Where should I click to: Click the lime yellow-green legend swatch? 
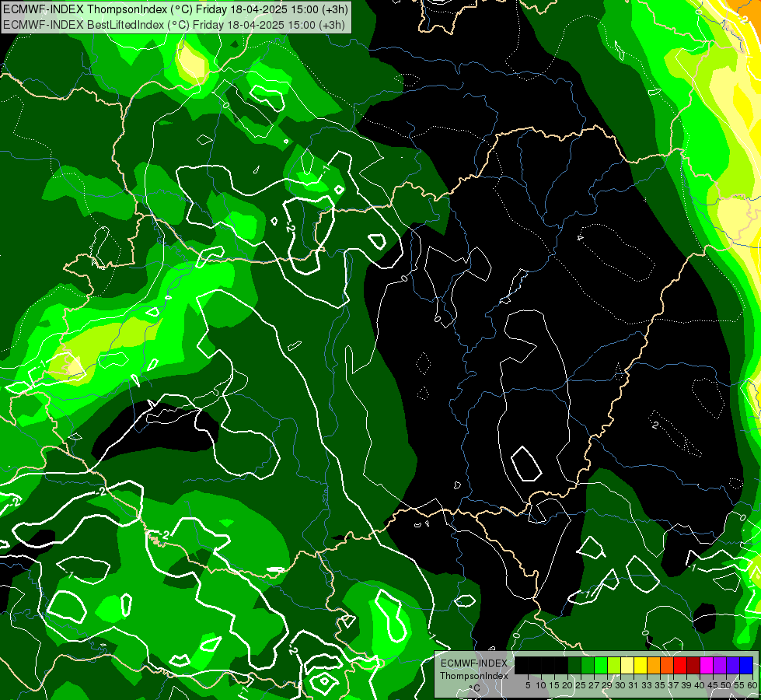click(614, 665)
